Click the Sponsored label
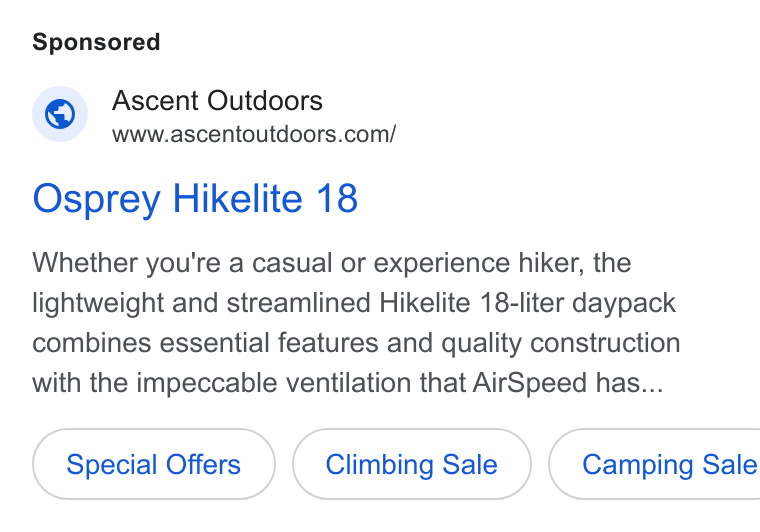The image size is (760, 532). click(x=96, y=42)
